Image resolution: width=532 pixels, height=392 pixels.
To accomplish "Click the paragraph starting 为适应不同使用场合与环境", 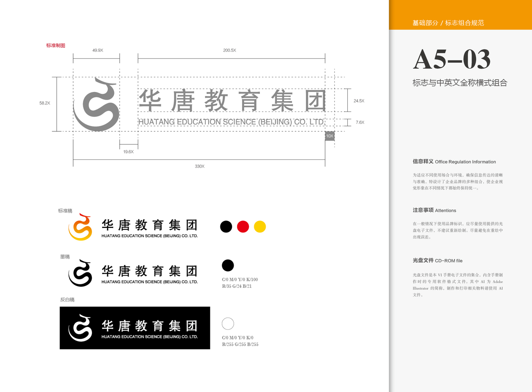I will (x=458, y=182).
